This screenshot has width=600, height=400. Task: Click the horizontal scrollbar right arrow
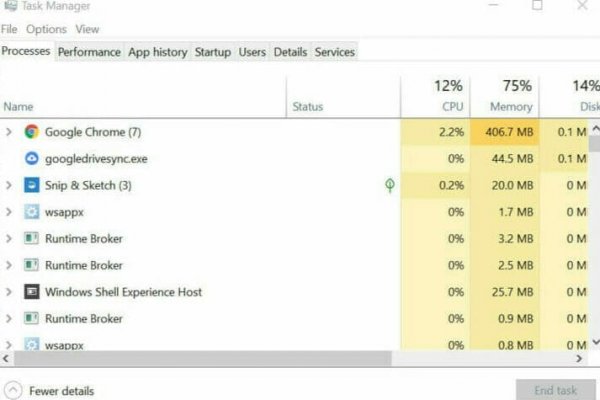click(580, 358)
